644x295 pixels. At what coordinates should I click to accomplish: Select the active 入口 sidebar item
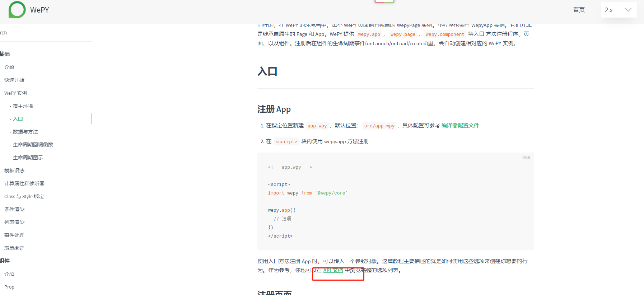(x=18, y=119)
